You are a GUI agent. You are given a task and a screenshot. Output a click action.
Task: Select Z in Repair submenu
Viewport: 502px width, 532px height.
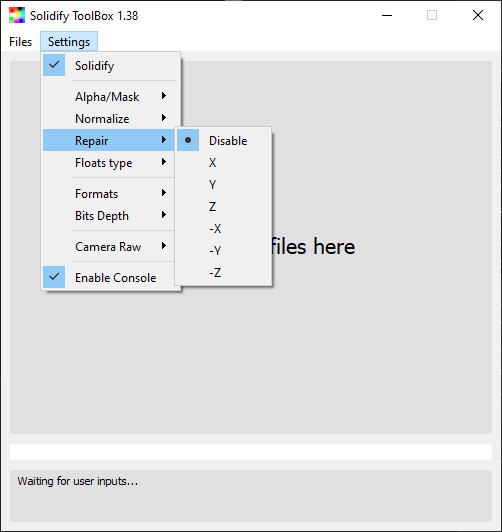(x=223, y=206)
